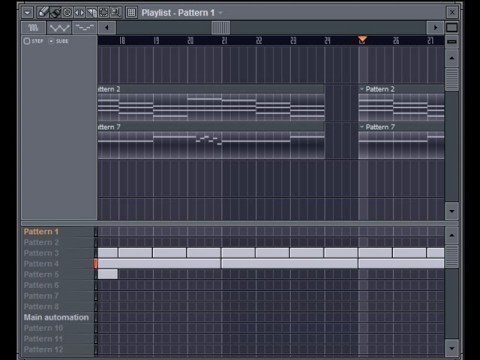Image resolution: width=480 pixels, height=360 pixels.
Task: Click bar 23 on the timeline ruler
Action: pyautogui.click(x=293, y=41)
